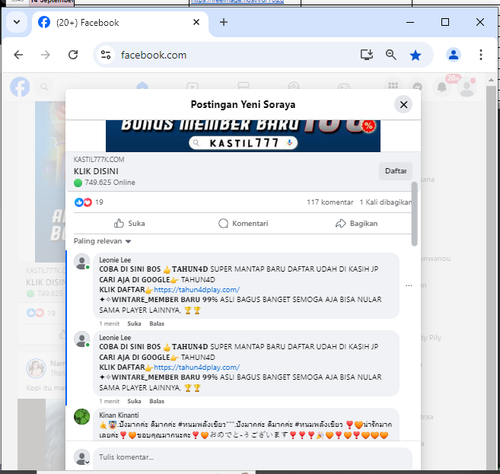Open second Leonie Lee commenter avatar
500x474 pixels.
pos(82,339)
